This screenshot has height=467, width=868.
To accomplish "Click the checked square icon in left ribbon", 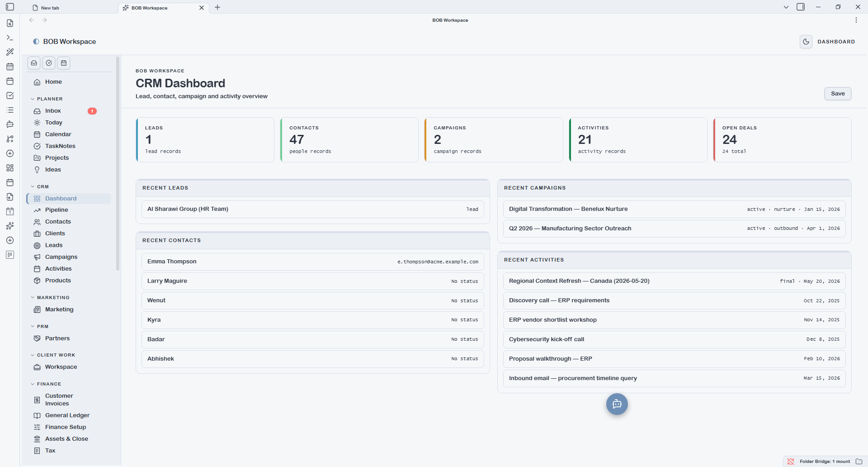I will pos(10,95).
